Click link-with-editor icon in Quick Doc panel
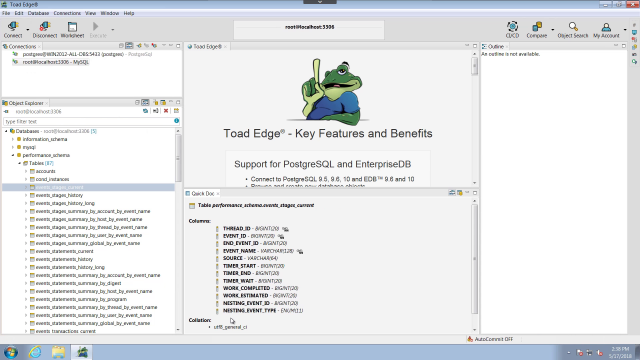Screen dimensions: 640x360 pos(452,193)
